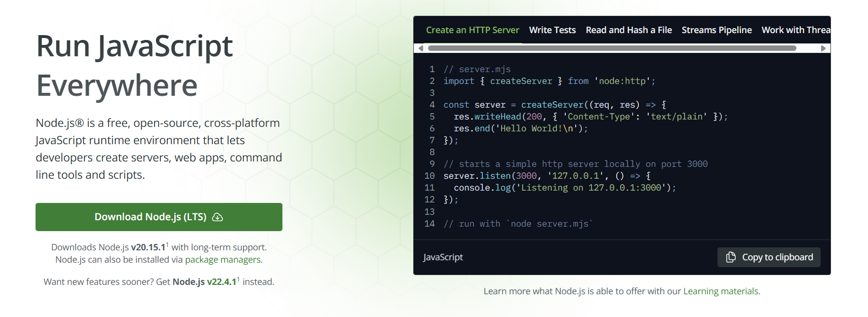Click the server.listen(3000) code line
Image resolution: width=868 pixels, height=317 pixels.
tap(547, 176)
